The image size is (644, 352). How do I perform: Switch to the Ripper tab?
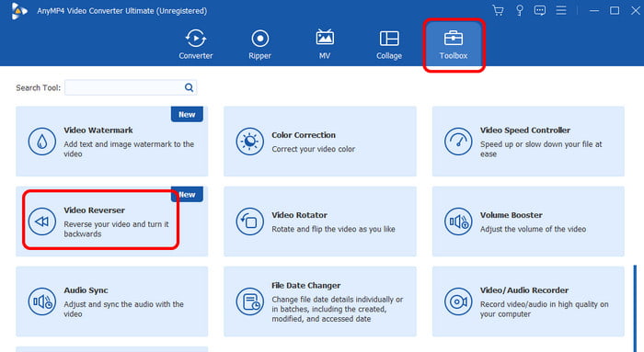(260, 44)
